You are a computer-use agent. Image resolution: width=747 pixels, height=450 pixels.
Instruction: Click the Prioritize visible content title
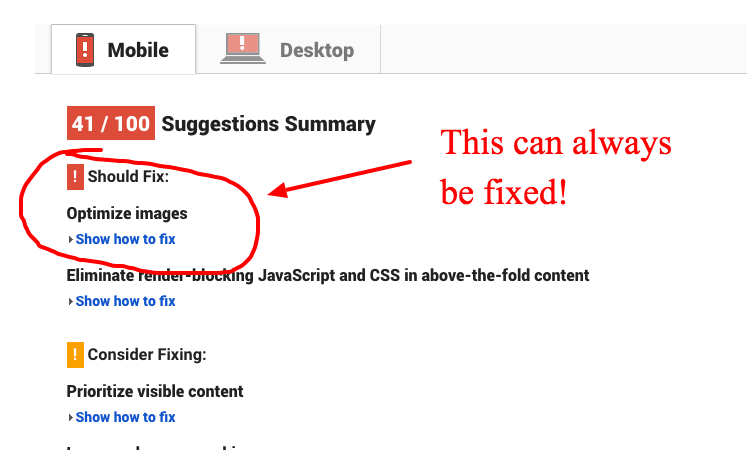[x=155, y=391]
